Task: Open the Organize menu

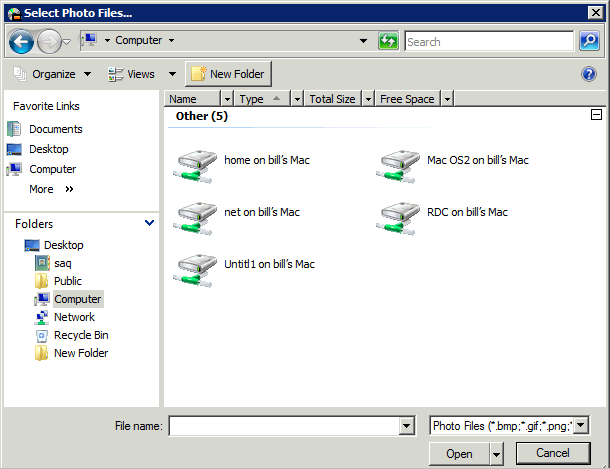Action: coord(53,74)
